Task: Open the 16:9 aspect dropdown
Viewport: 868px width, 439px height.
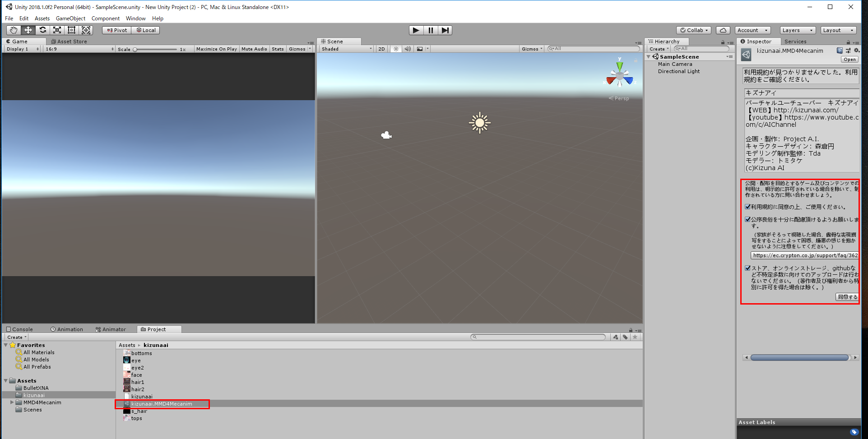Action: point(79,49)
